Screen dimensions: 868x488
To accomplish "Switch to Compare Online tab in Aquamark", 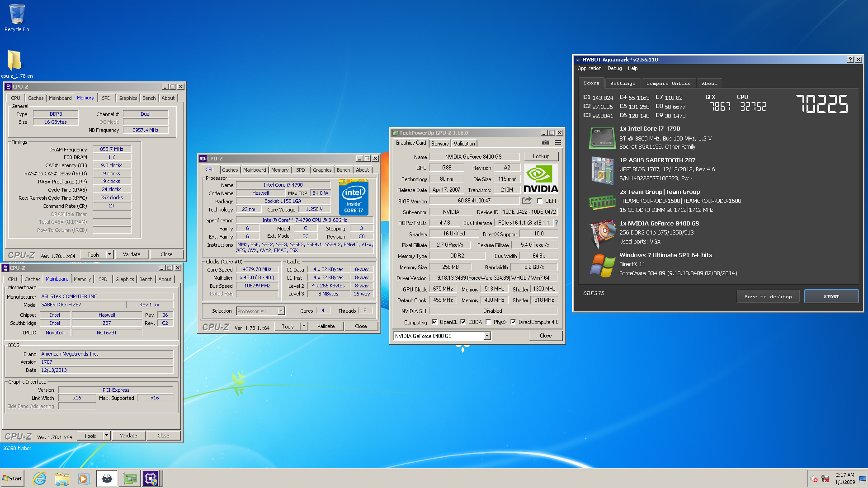I will click(668, 84).
